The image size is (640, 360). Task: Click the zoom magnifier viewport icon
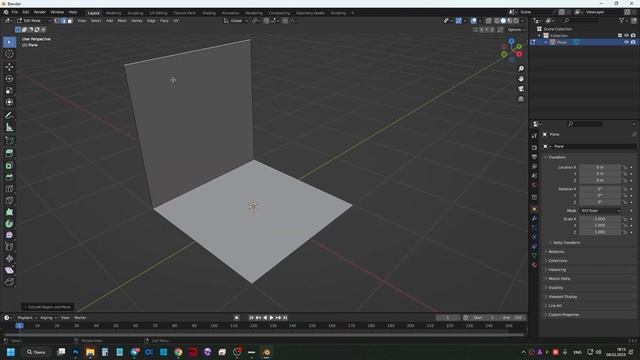click(x=521, y=69)
